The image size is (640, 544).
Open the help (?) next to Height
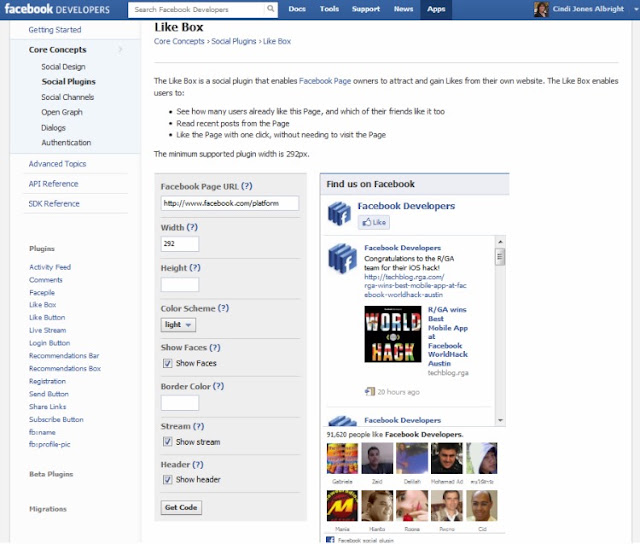195,268
